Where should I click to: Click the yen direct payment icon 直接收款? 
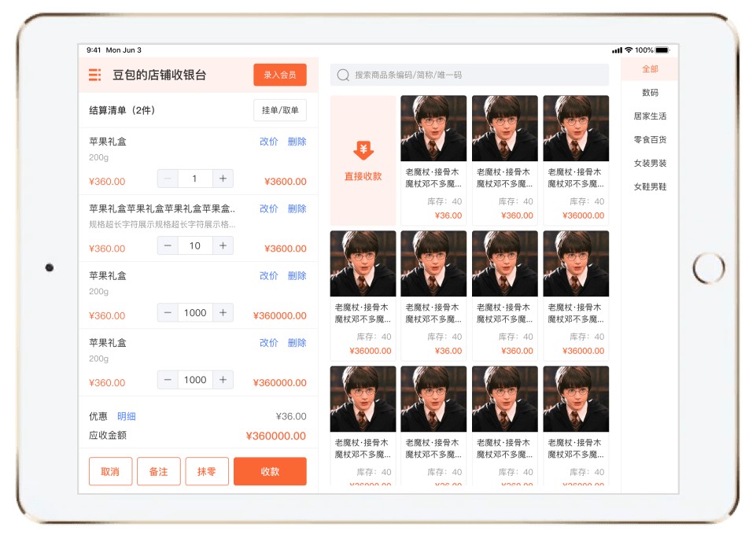click(x=363, y=150)
